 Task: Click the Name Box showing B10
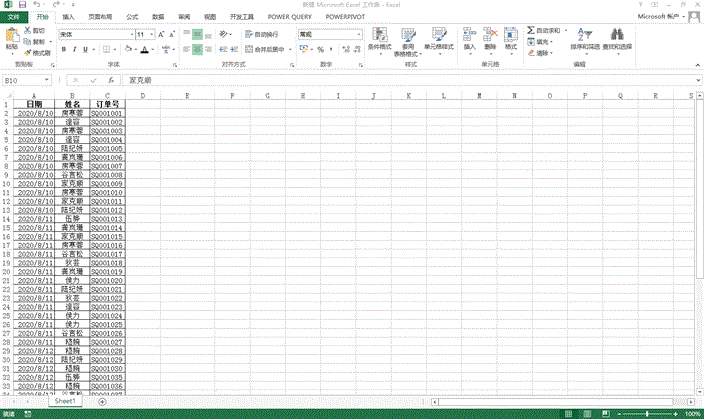click(x=30, y=79)
